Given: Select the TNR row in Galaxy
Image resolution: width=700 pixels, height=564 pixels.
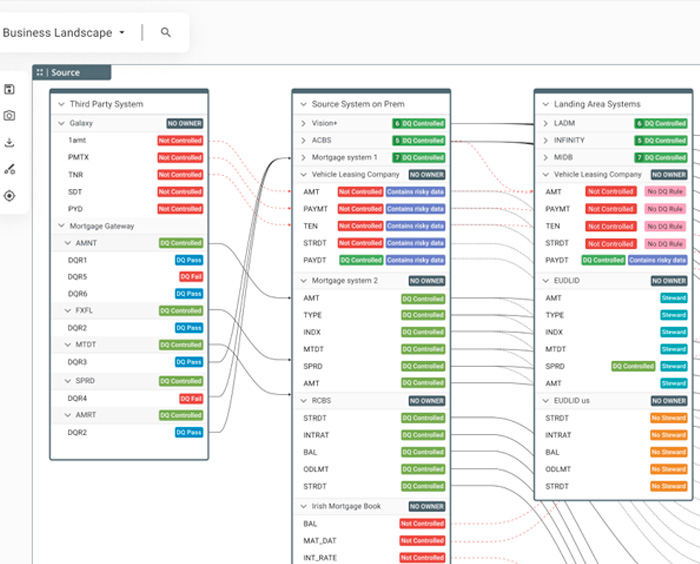Looking at the screenshot, I should click(129, 175).
